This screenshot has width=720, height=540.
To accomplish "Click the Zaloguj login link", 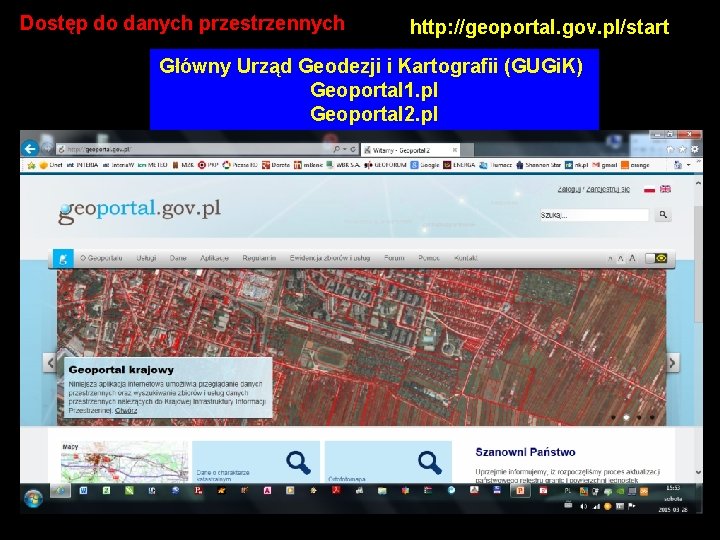I will tap(569, 189).
